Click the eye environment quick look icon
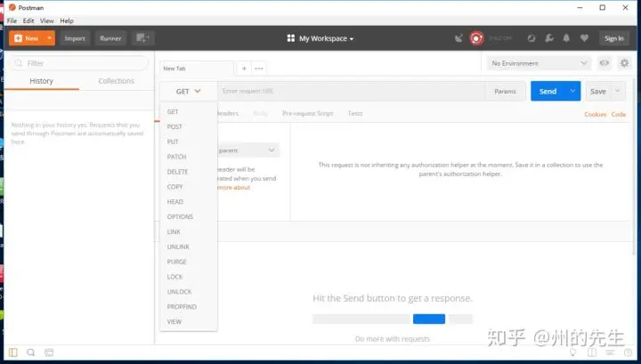The width and height of the screenshot is (641, 364). pos(604,63)
